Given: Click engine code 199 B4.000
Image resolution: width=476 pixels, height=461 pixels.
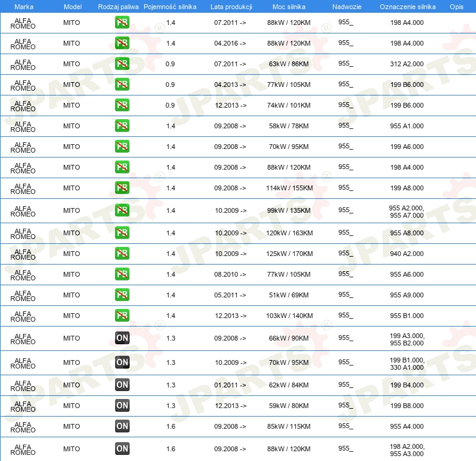Looking at the screenshot, I should (x=407, y=385).
